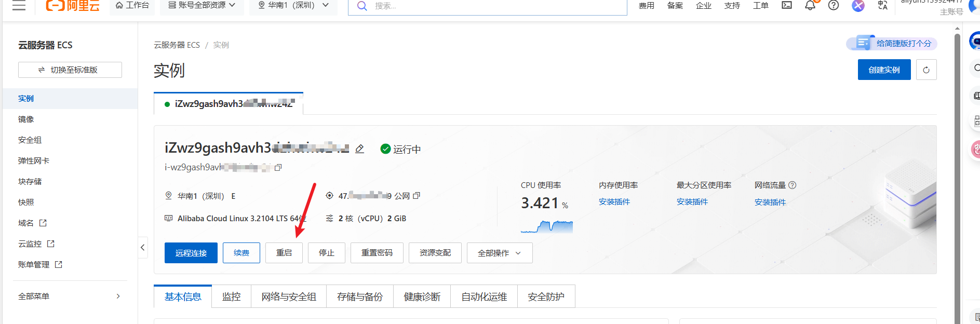Switch to 自动化运维 tab
980x324 pixels.
484,296
